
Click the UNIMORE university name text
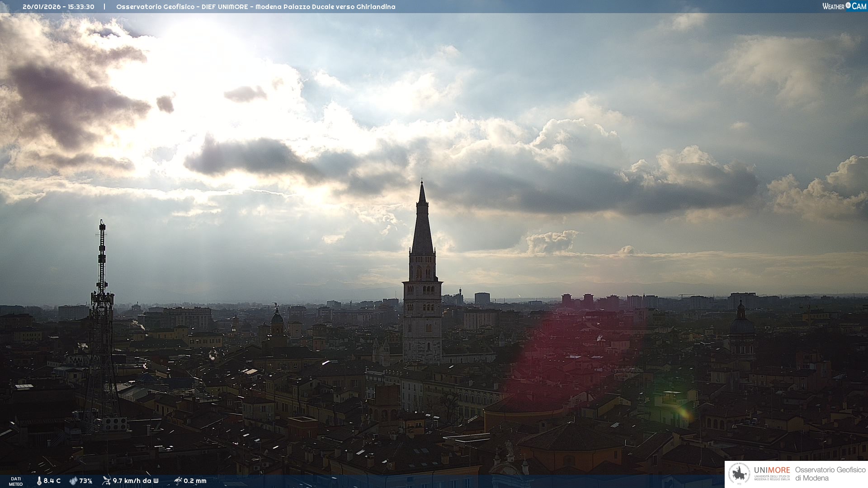[x=772, y=470]
